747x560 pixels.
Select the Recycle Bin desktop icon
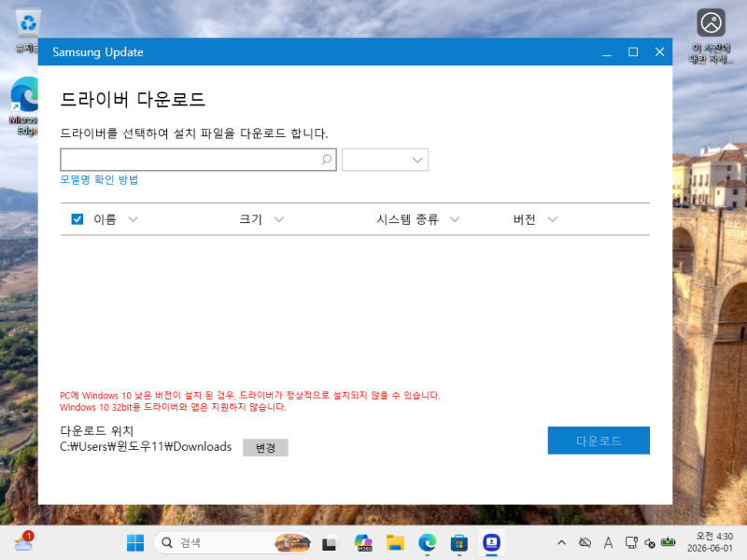[x=27, y=30]
